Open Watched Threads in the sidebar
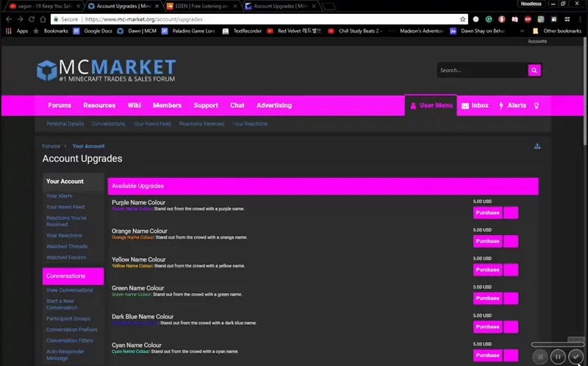The width and height of the screenshot is (588, 366). [67, 246]
